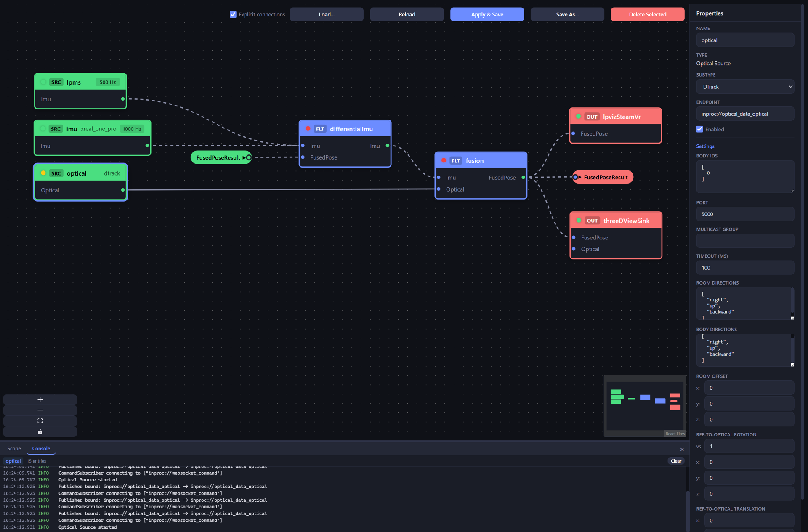Click the imu xreal_one_pro node status dot
808x532 pixels.
click(x=43, y=129)
